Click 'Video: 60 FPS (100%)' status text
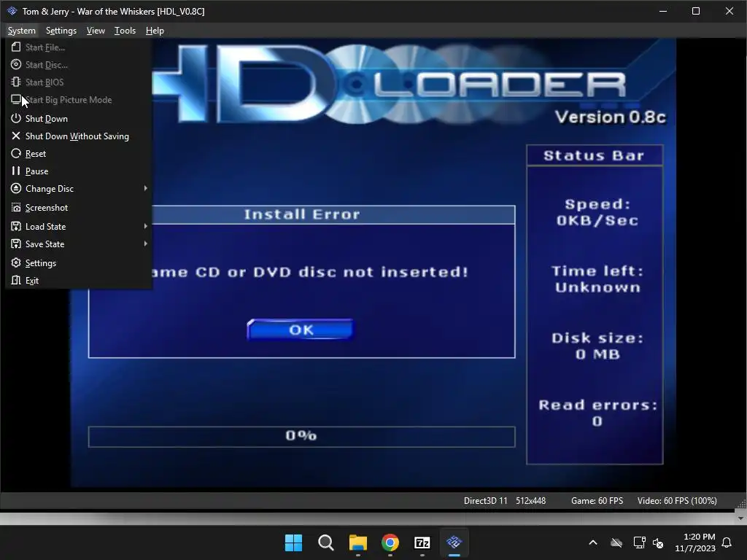This screenshot has width=747, height=560. point(677,501)
